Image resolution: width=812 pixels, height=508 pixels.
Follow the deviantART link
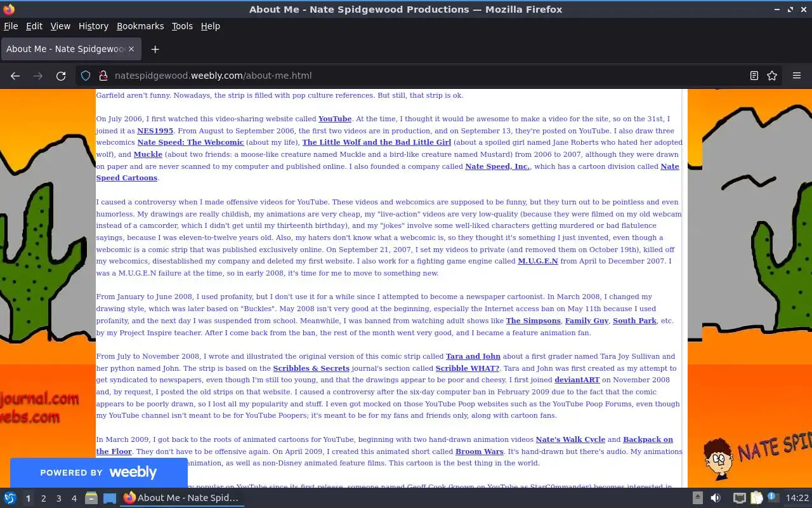click(577, 380)
